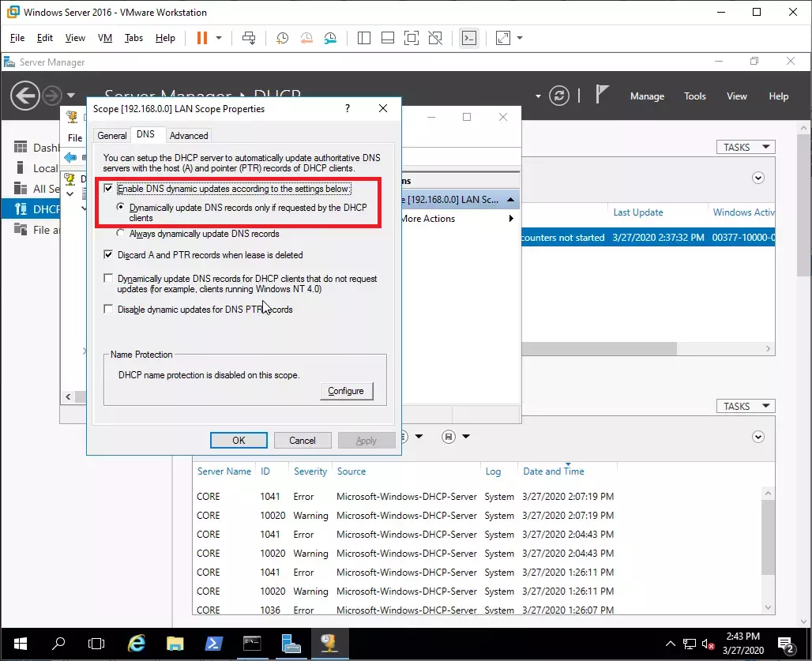Screen dimensions: 812x661
Task: Open the Server Manager Manage menu
Action: [648, 96]
